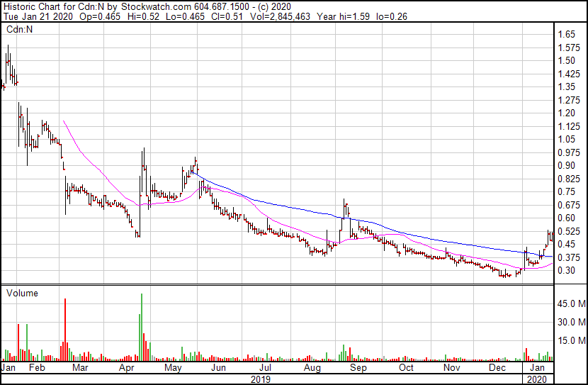The width and height of the screenshot is (588, 385).
Task: Click the '2019' year label
Action: (x=261, y=379)
